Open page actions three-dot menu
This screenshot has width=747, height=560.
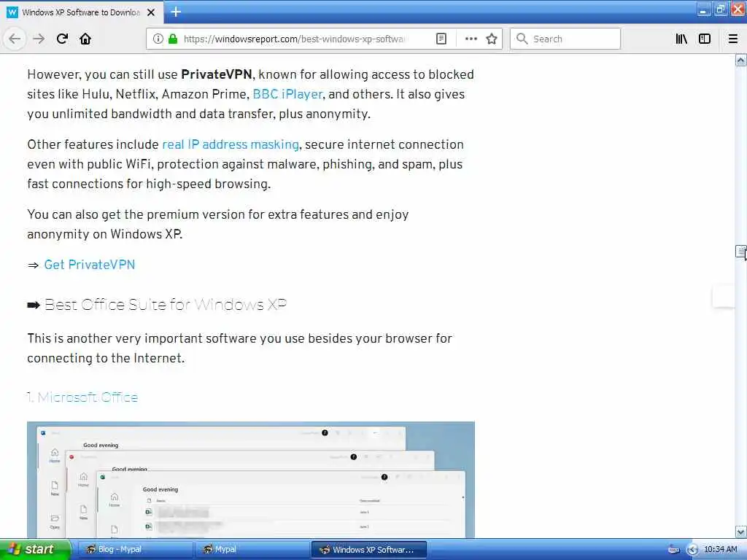(x=471, y=39)
